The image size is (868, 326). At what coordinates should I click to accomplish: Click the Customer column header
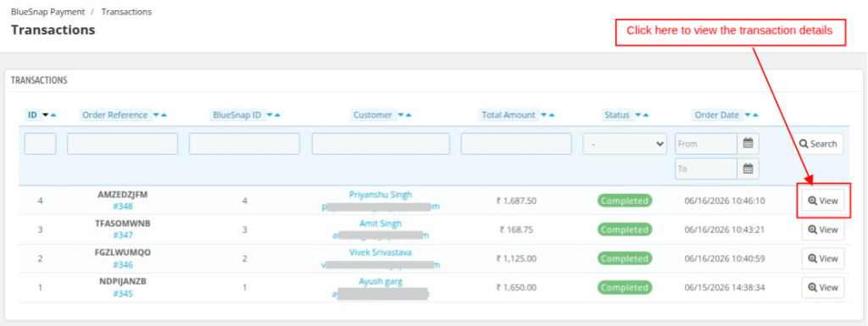[x=373, y=115]
